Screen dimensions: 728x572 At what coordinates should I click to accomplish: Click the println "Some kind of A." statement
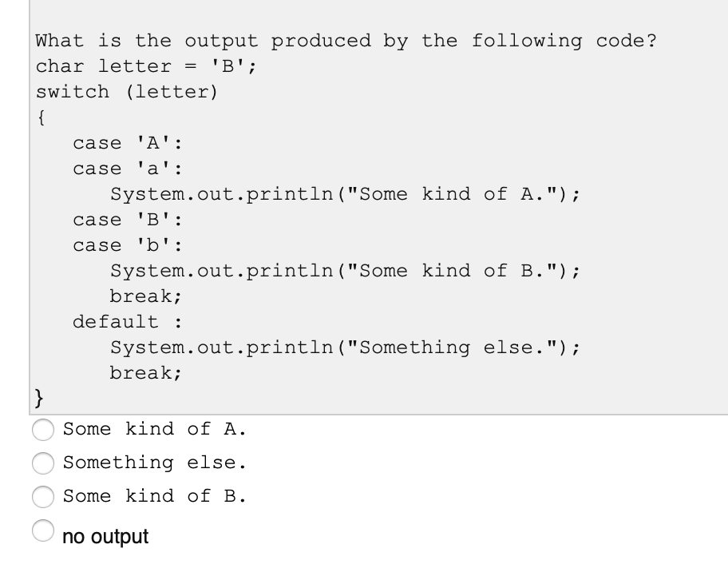coord(345,194)
